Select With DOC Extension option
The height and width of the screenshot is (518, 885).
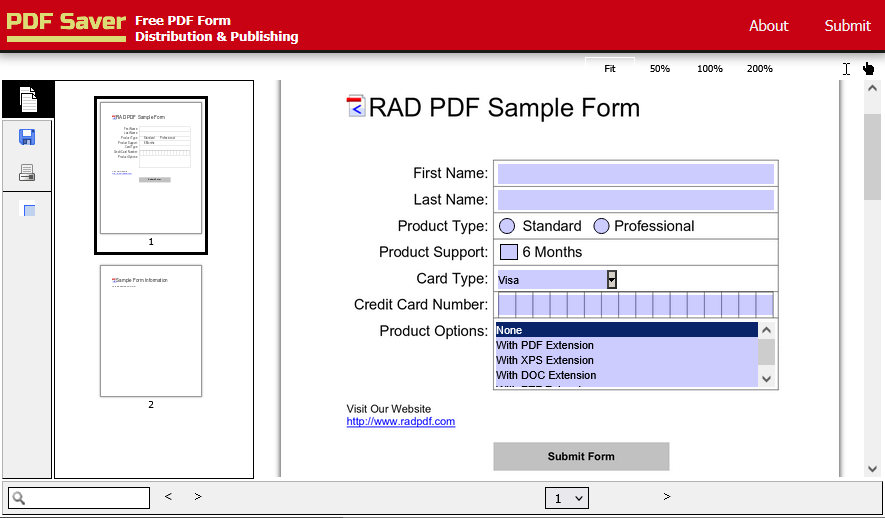(x=626, y=375)
